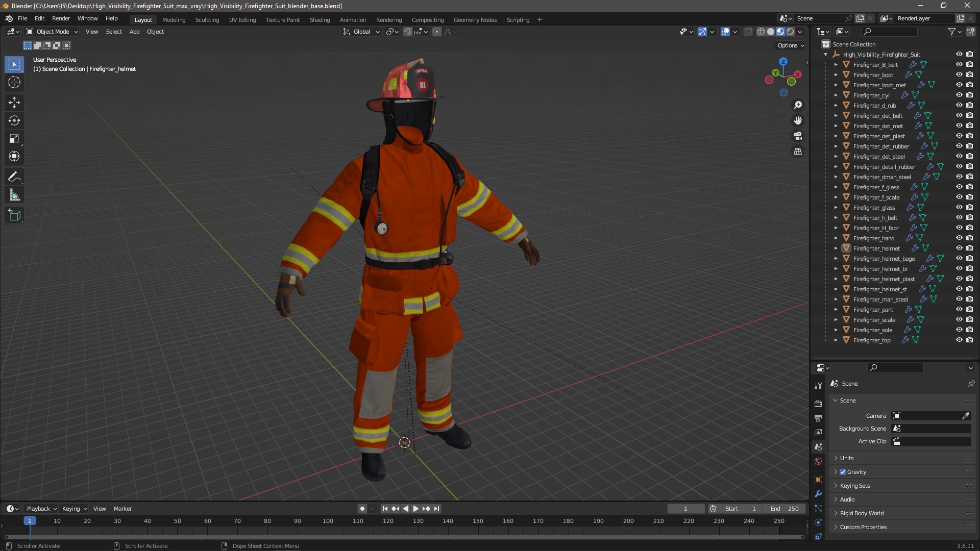Toggle the Gravity checkbox
This screenshot has width=980, height=551.
click(x=843, y=472)
